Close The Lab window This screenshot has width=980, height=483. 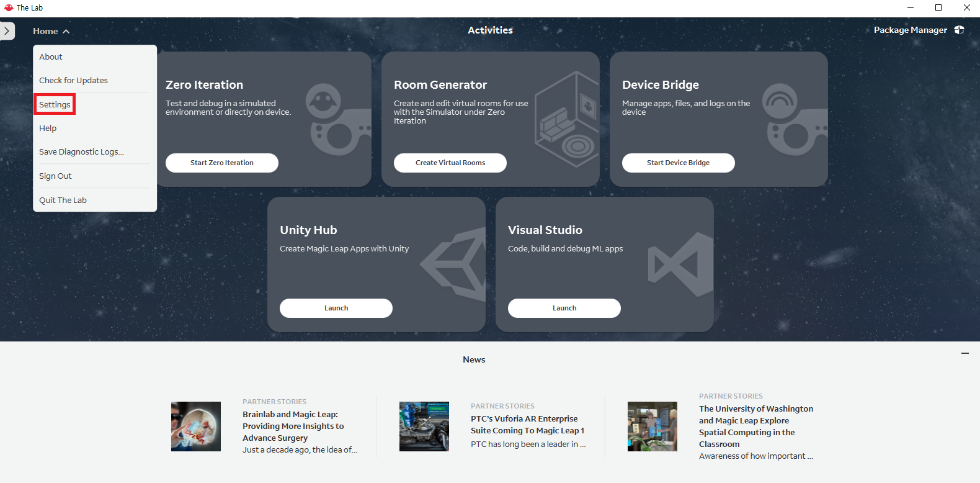pos(966,7)
